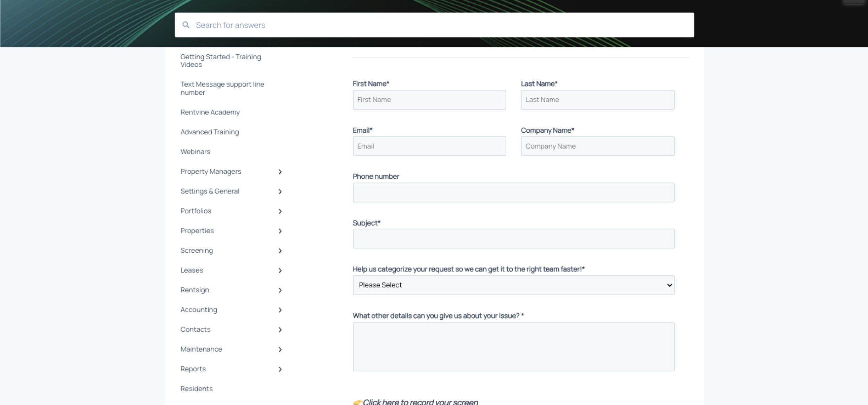Expand the Maintenance chevron

pos(280,350)
